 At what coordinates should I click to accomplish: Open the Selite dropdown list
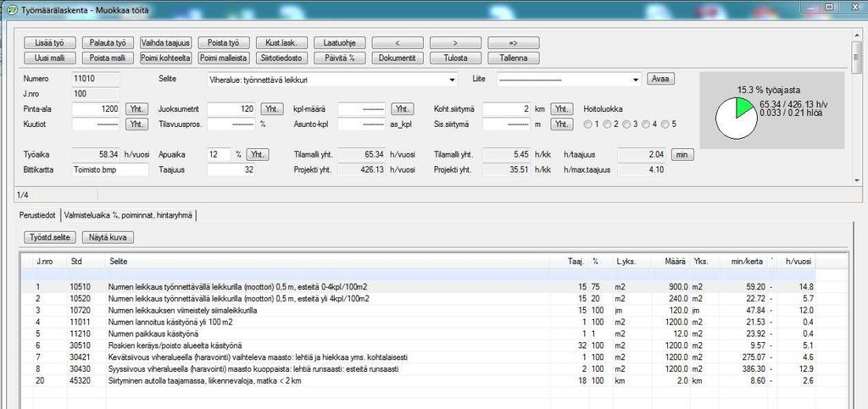(x=453, y=80)
